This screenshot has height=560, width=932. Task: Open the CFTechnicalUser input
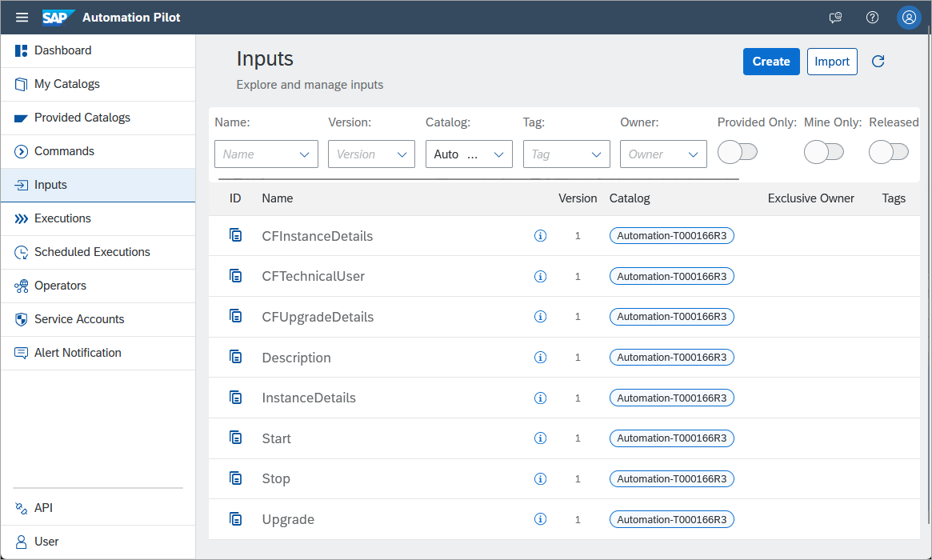pos(314,277)
